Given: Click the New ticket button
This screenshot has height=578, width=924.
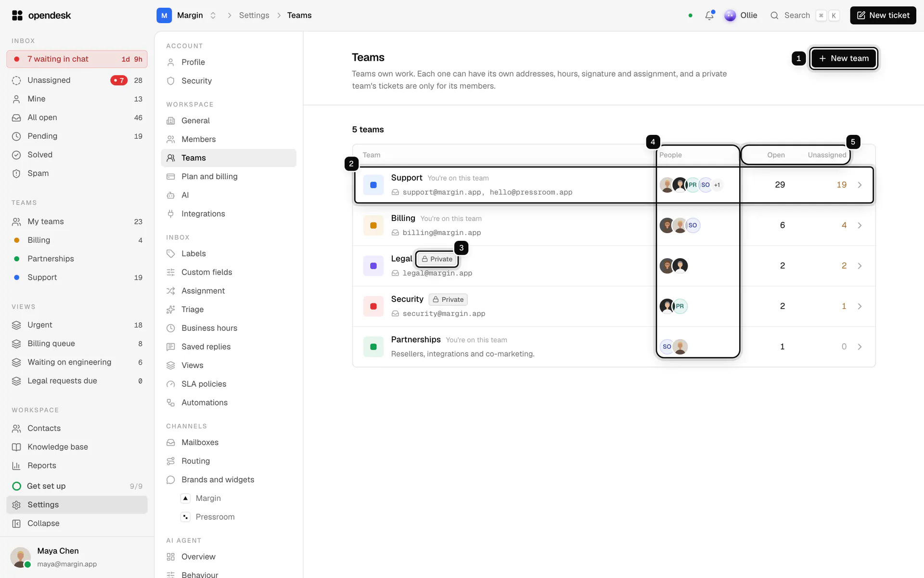Looking at the screenshot, I should 883,15.
